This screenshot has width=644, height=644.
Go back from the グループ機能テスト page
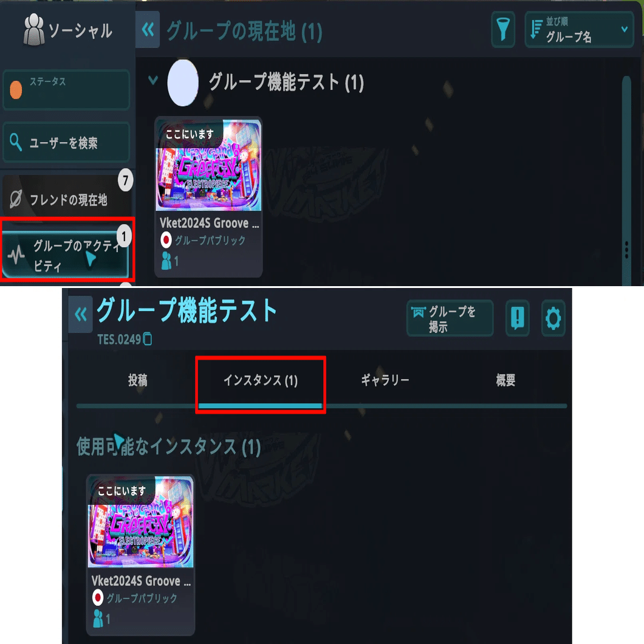(81, 315)
